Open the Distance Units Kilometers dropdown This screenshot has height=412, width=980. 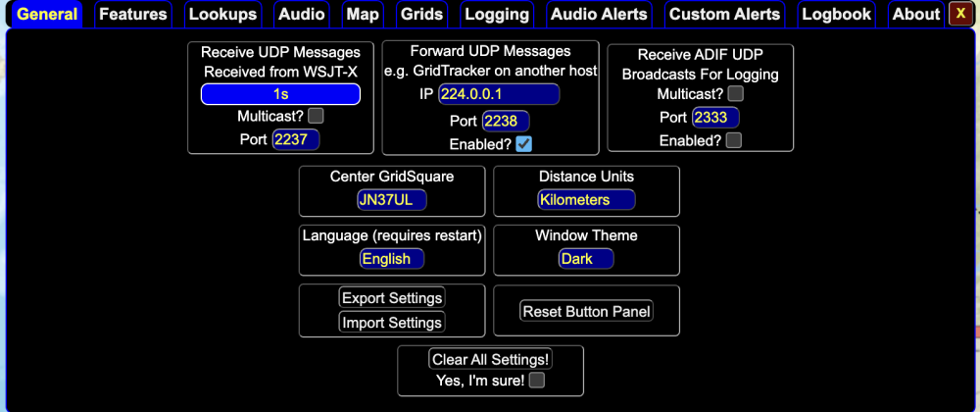click(x=586, y=200)
